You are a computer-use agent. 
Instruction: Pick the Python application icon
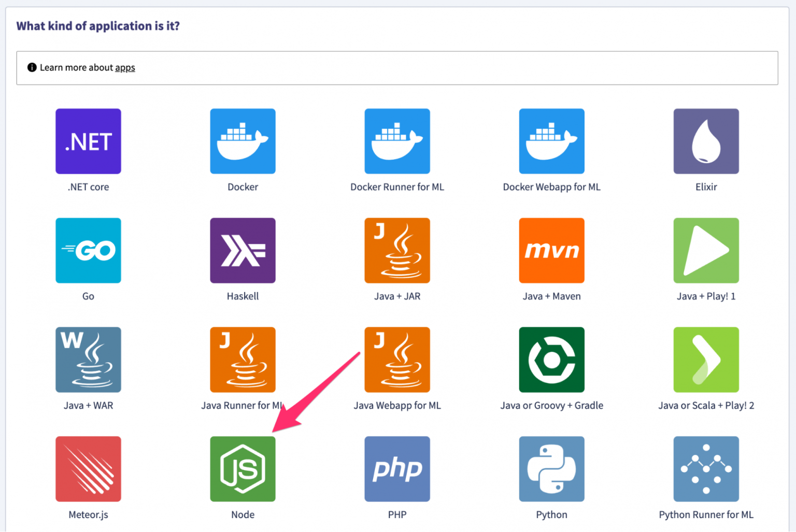[x=551, y=469]
